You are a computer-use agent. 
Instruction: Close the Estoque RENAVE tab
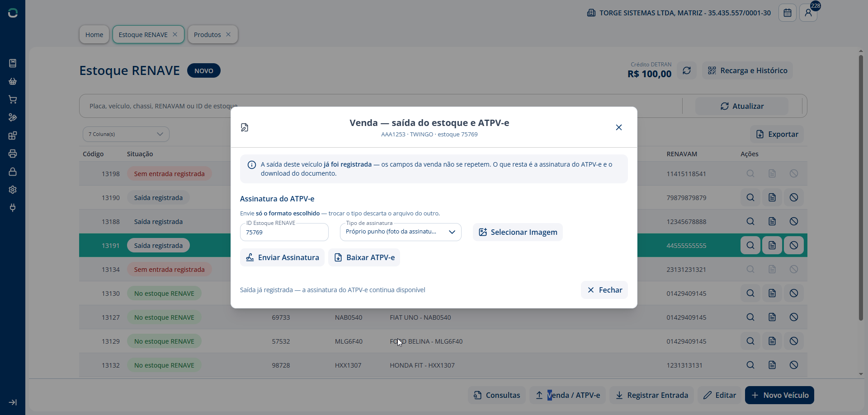pos(175,34)
